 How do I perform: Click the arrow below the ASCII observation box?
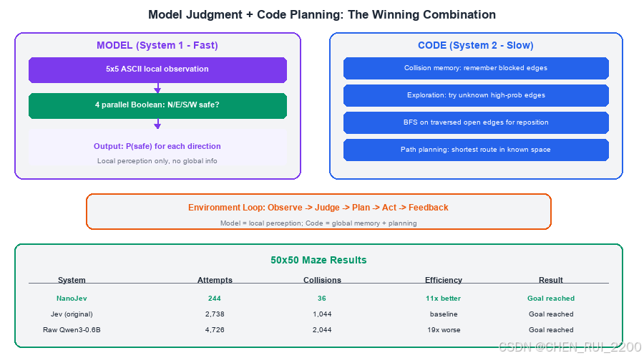pos(157,88)
